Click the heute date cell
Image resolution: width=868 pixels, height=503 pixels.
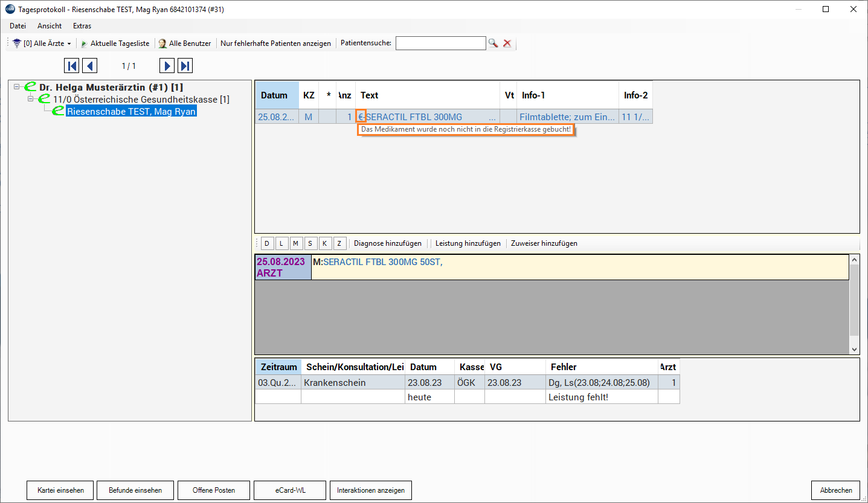[x=430, y=397]
